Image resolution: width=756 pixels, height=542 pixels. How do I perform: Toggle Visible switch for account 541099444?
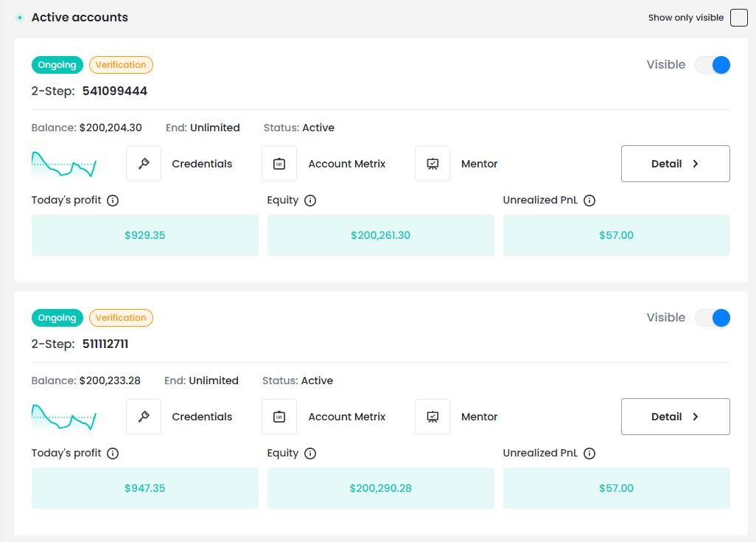pyautogui.click(x=713, y=65)
